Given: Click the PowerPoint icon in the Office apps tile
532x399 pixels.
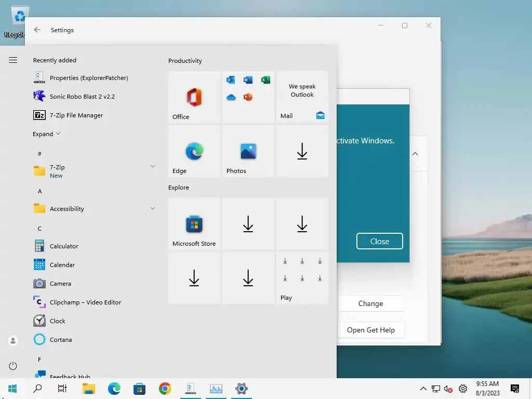Looking at the screenshot, I should point(248,97).
